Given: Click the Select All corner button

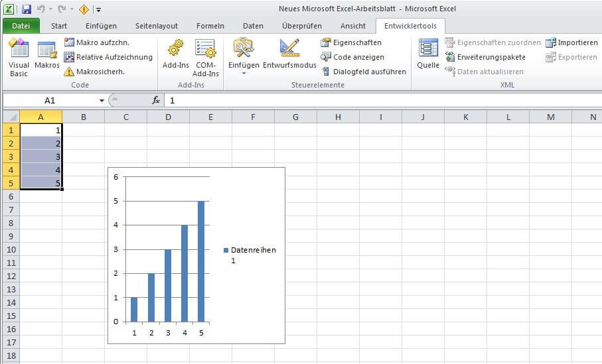Looking at the screenshot, I should [x=11, y=117].
